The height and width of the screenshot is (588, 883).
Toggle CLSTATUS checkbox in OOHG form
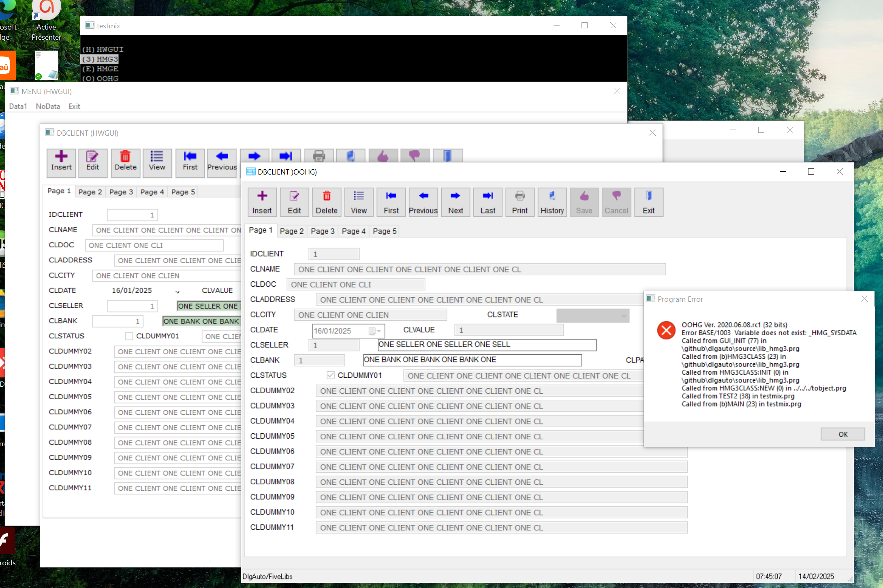tap(331, 375)
